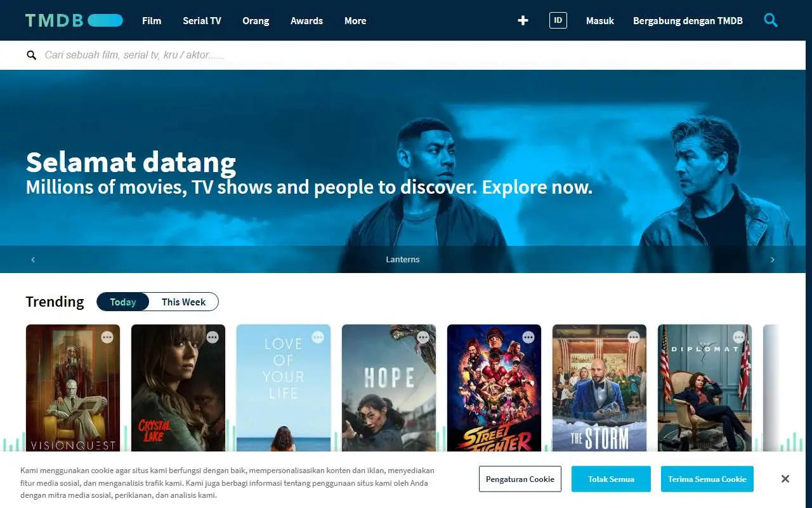The image size is (812, 508).
Task: Open the Orang menu
Action: pyautogui.click(x=256, y=20)
